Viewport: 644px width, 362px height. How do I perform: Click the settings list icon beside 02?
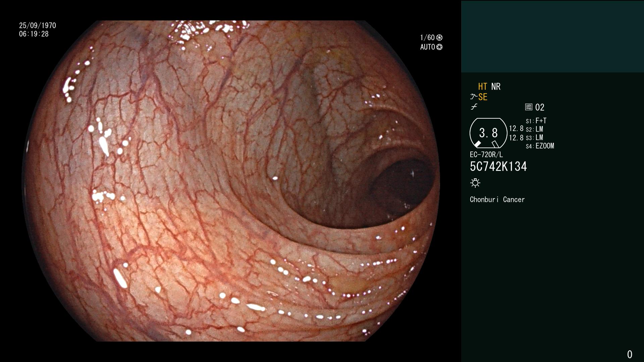[x=529, y=107]
